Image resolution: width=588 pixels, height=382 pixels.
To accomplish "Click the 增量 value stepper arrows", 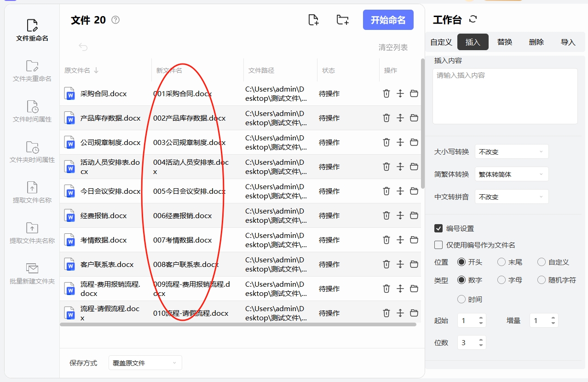I will point(553,320).
